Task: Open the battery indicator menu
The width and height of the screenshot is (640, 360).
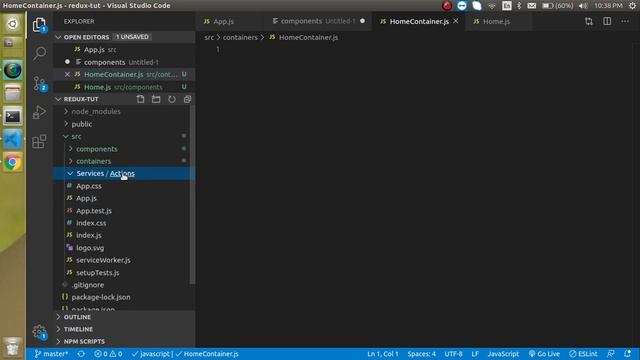Action: (x=558, y=6)
